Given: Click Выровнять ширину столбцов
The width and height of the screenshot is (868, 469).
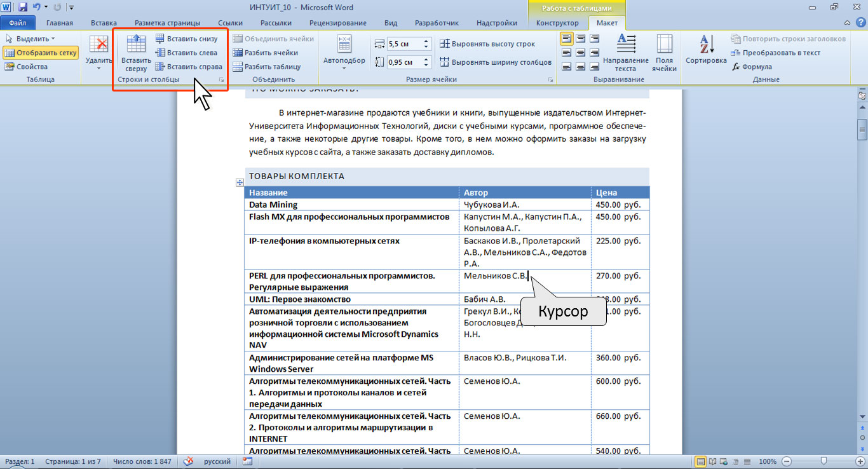Looking at the screenshot, I should (x=496, y=62).
